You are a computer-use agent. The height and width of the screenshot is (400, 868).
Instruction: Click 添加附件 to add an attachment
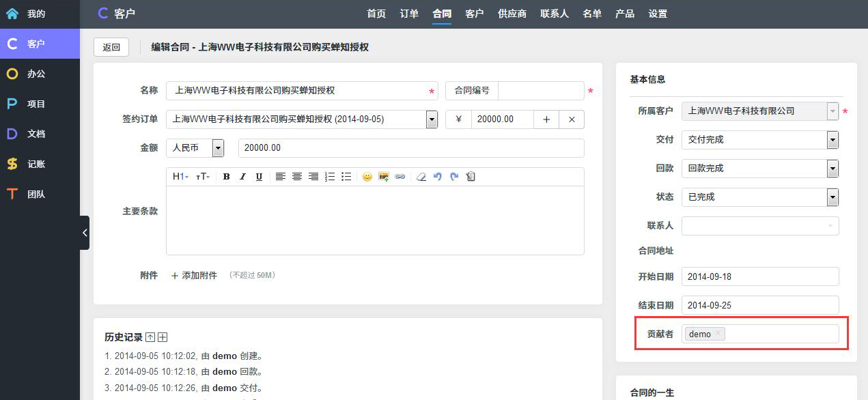pyautogui.click(x=194, y=276)
